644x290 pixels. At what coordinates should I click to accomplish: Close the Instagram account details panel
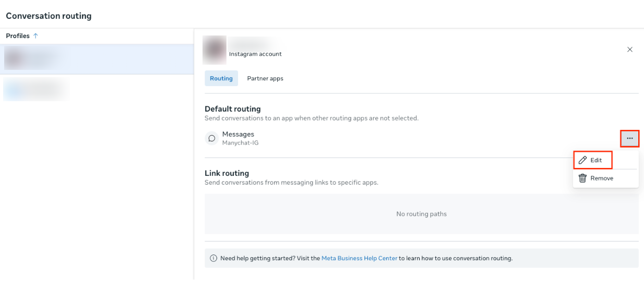(x=629, y=50)
